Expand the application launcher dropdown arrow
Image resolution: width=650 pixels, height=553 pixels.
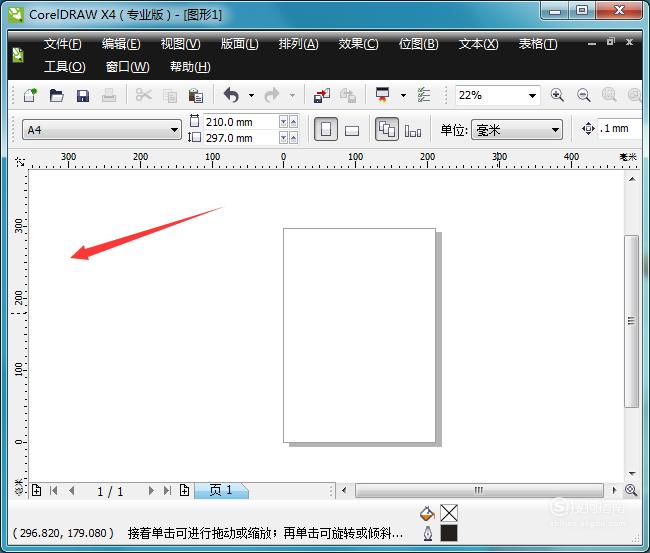(403, 96)
